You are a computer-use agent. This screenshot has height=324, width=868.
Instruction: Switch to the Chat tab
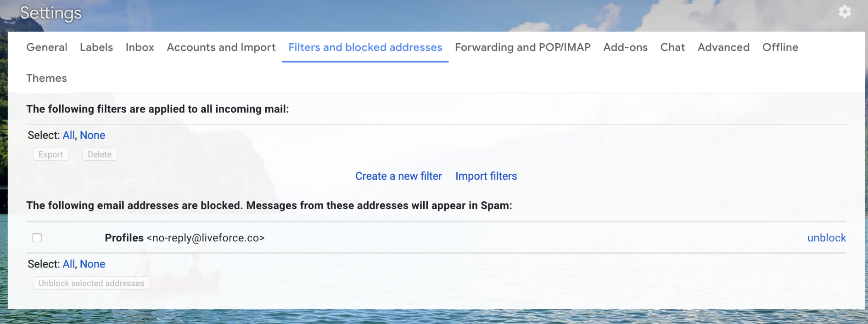point(672,47)
